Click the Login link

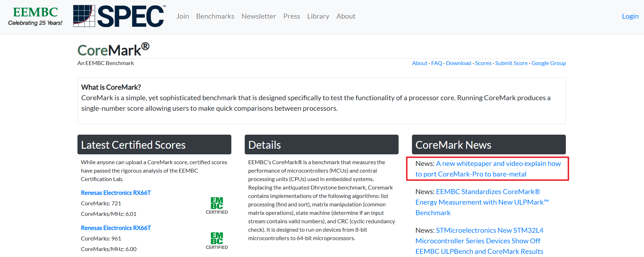pos(630,16)
